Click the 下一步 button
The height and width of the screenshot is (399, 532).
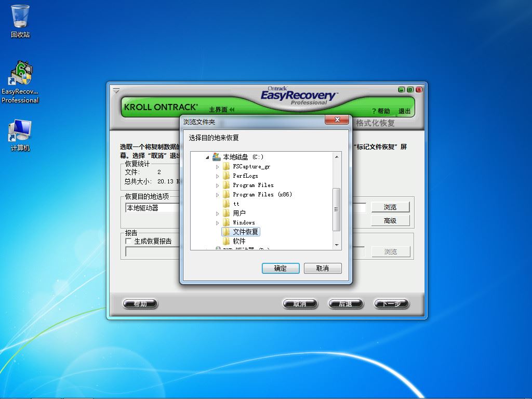click(392, 303)
